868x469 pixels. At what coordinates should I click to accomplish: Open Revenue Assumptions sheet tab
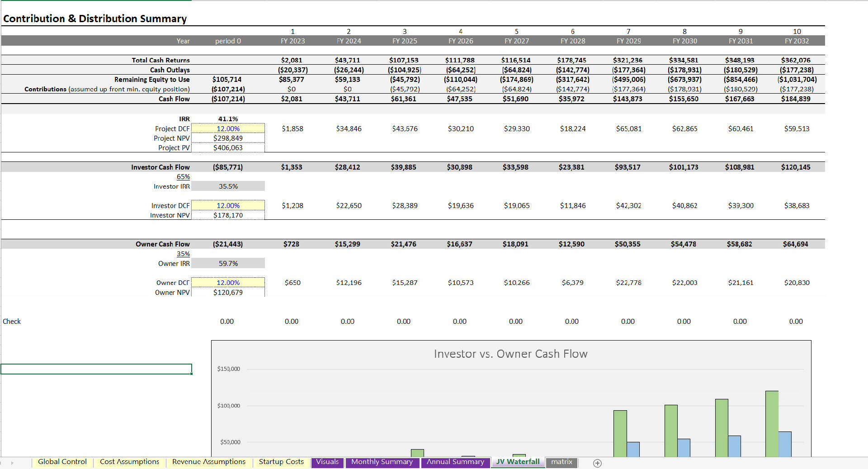tap(208, 462)
